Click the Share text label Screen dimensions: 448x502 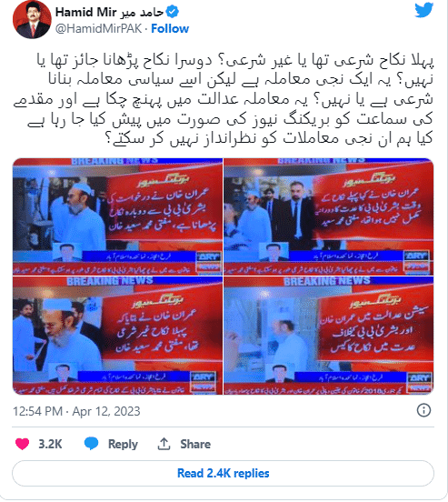point(195,444)
